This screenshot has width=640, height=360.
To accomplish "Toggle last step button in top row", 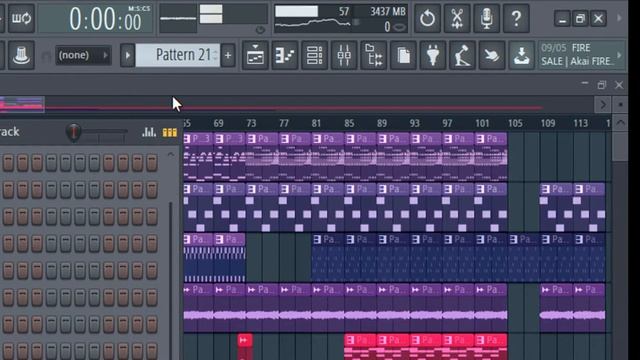I will click(x=152, y=162).
